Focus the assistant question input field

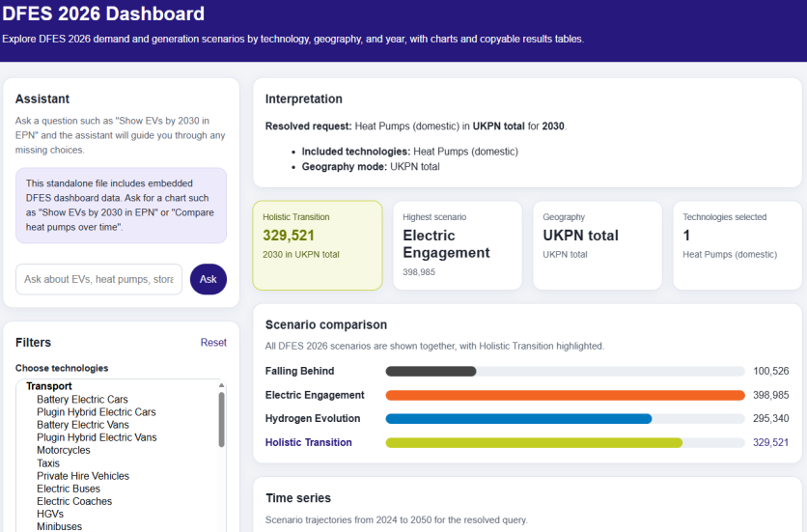[98, 279]
